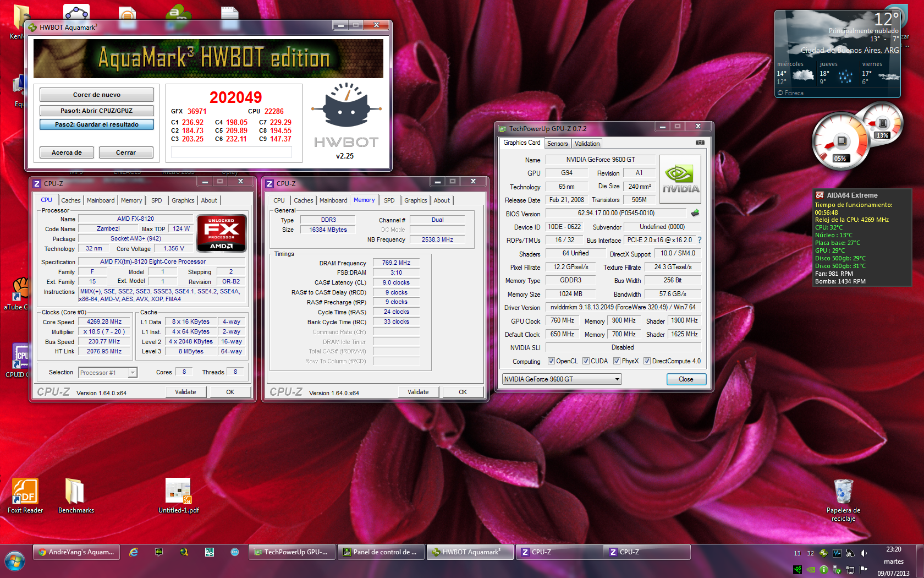Toggle the DirectCompute 4.0 checkbox
The image size is (924, 578).
[647, 361]
